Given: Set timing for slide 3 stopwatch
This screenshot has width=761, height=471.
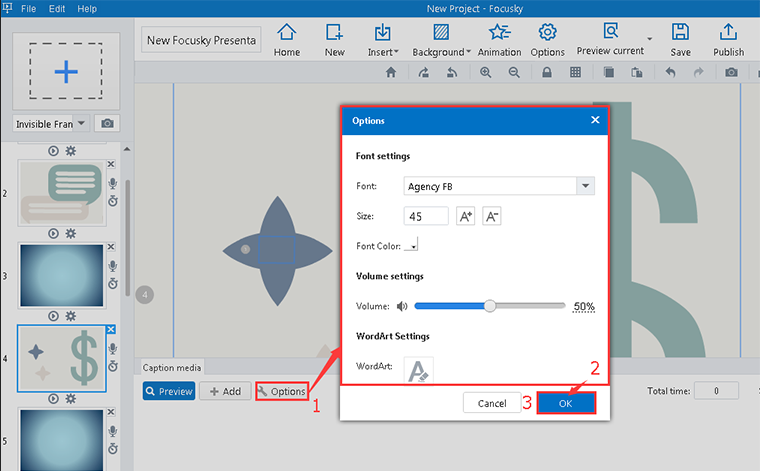Looking at the screenshot, I should tap(113, 283).
